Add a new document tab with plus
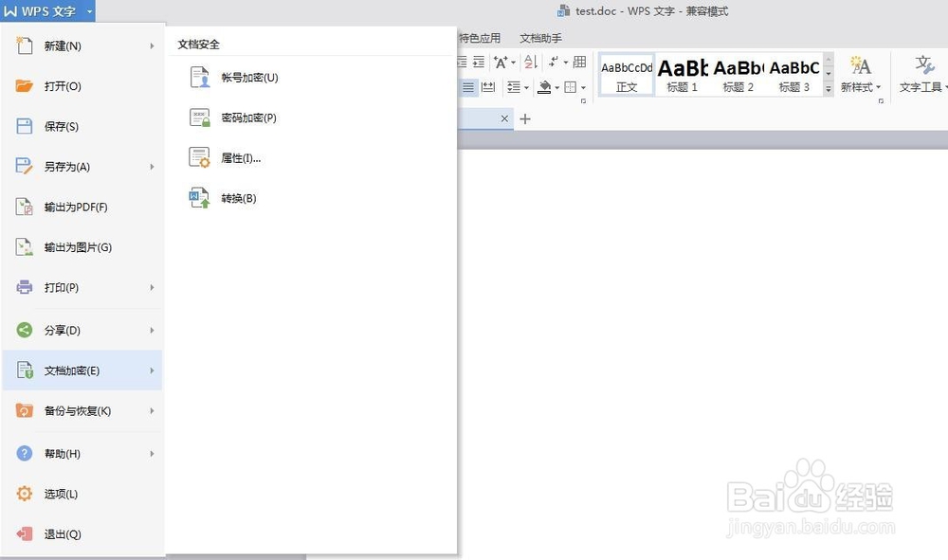The height and width of the screenshot is (560, 948). pyautogui.click(x=525, y=119)
